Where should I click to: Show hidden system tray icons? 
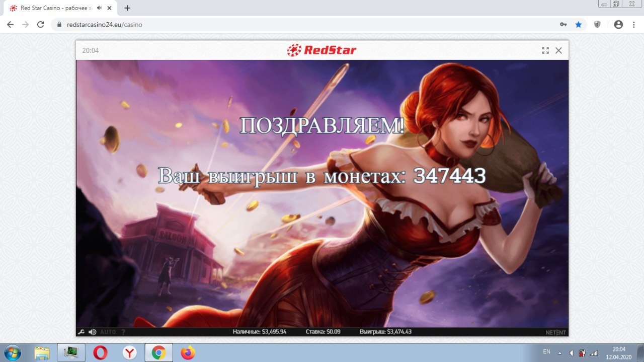point(559,352)
